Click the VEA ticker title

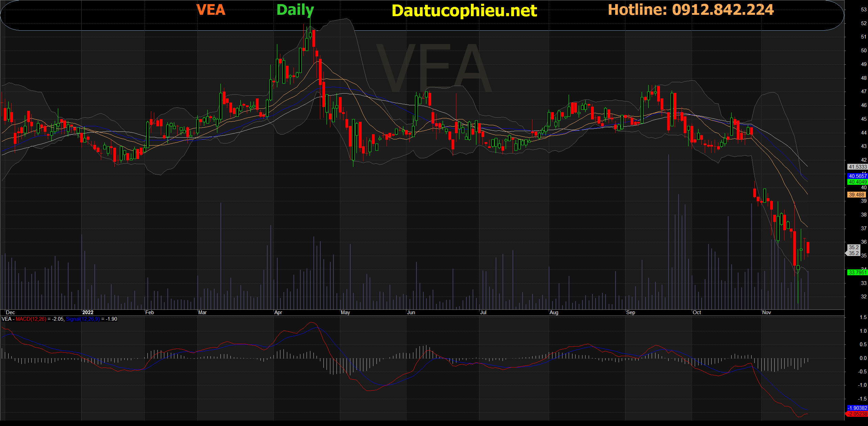click(210, 10)
